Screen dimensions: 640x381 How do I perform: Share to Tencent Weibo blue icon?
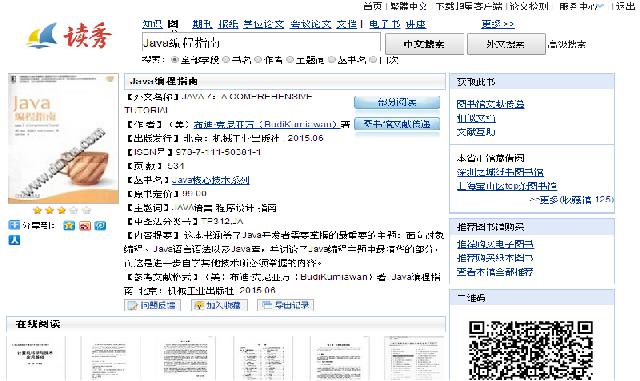100,225
